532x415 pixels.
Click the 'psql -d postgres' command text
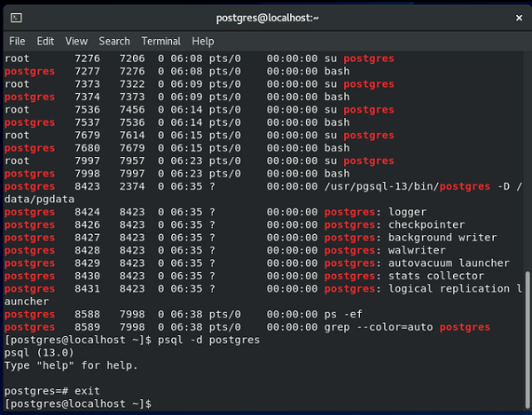pyautogui.click(x=208, y=340)
